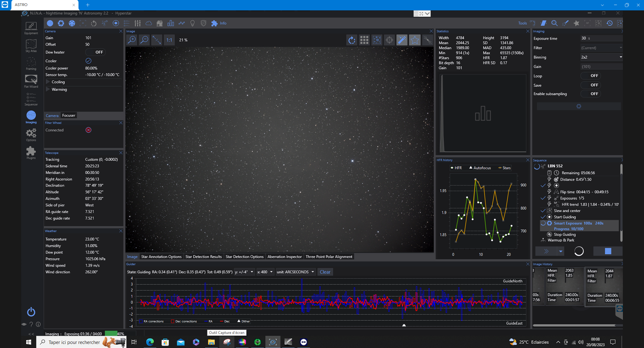The height and width of the screenshot is (348, 644).
Task: Switch to the Focuser tab
Action: (69, 116)
